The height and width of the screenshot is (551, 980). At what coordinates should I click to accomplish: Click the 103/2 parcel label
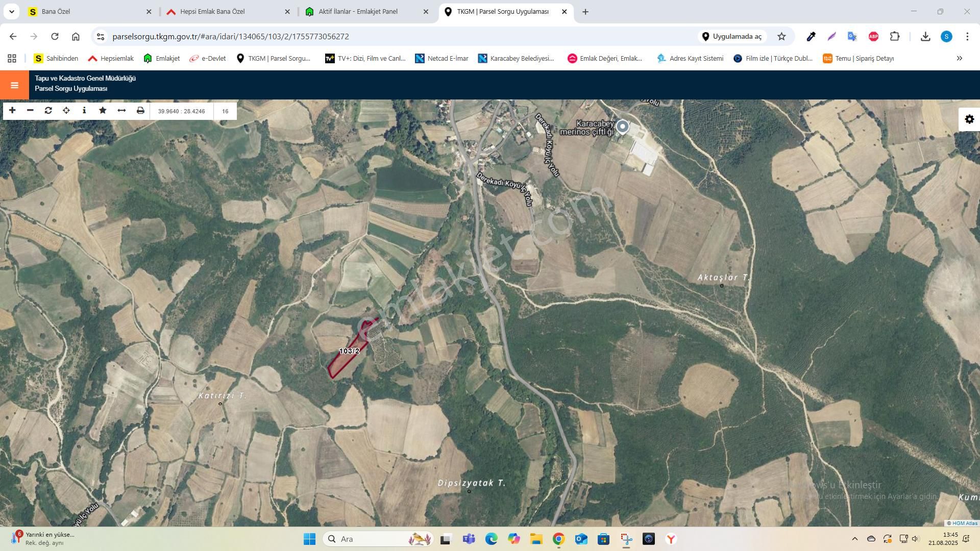pyautogui.click(x=349, y=351)
